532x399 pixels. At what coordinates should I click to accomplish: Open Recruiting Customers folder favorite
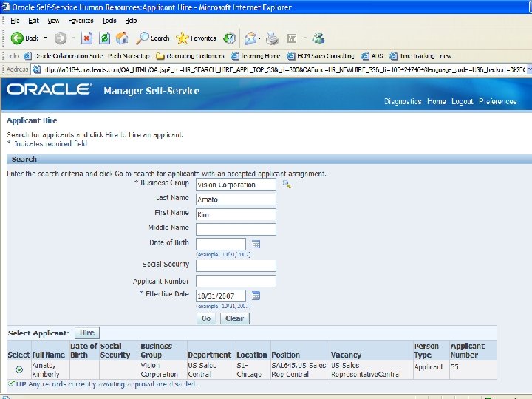point(190,56)
